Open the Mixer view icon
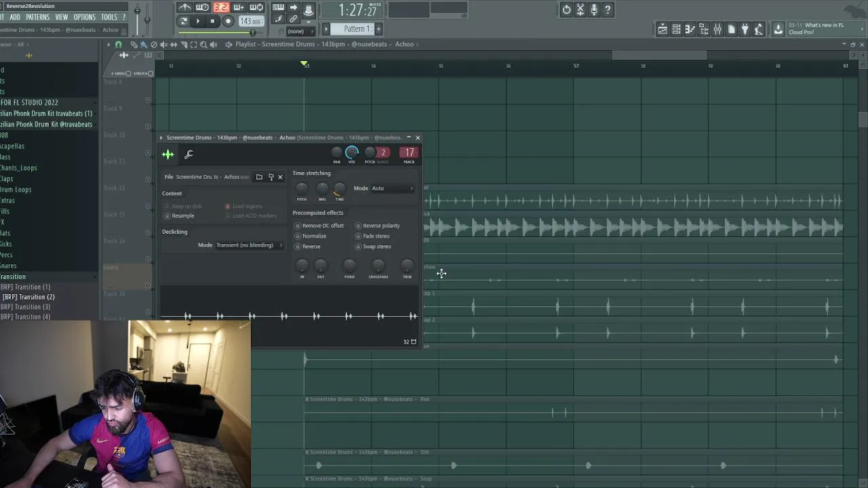This screenshot has width=868, height=488. click(717, 29)
